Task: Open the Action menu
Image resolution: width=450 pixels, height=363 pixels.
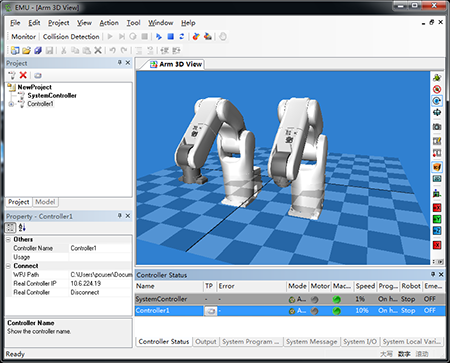Action: [109, 23]
